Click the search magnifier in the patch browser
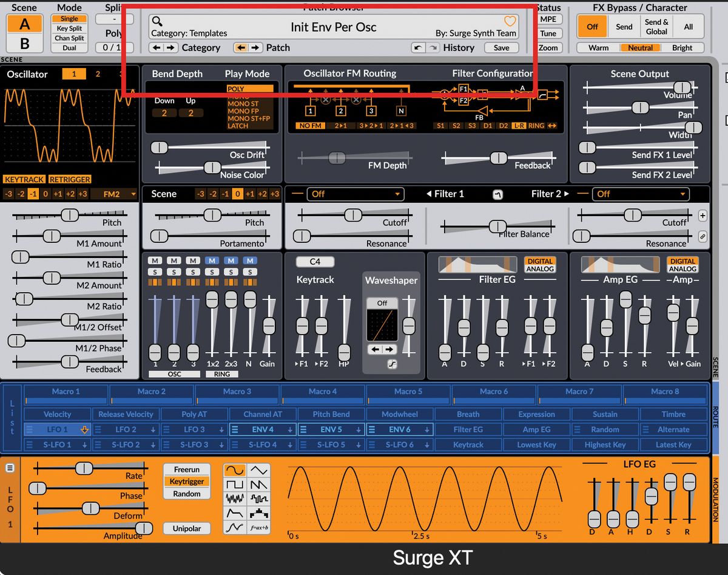The width and height of the screenshot is (728, 575). (x=155, y=19)
